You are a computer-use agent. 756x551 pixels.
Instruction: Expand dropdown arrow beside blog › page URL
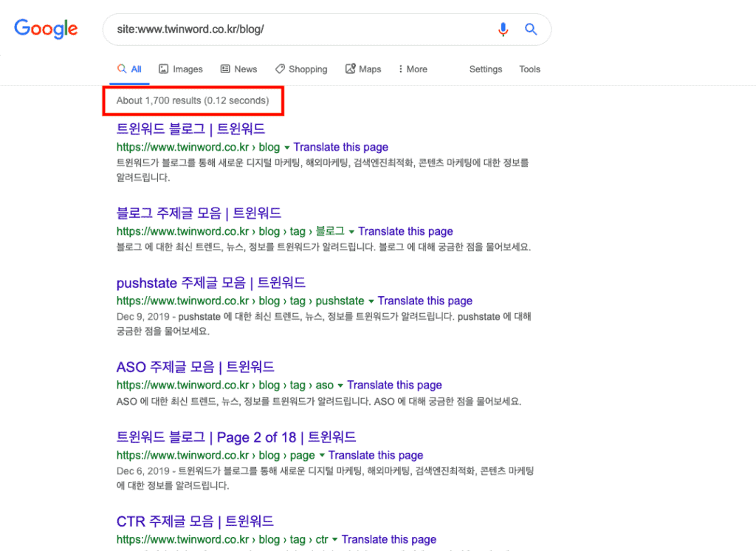coord(322,456)
